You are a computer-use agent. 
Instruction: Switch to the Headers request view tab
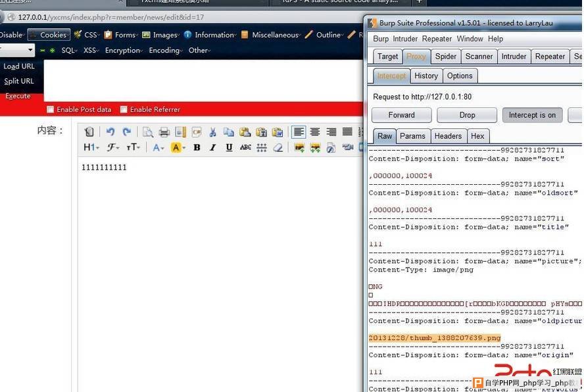[x=448, y=136]
